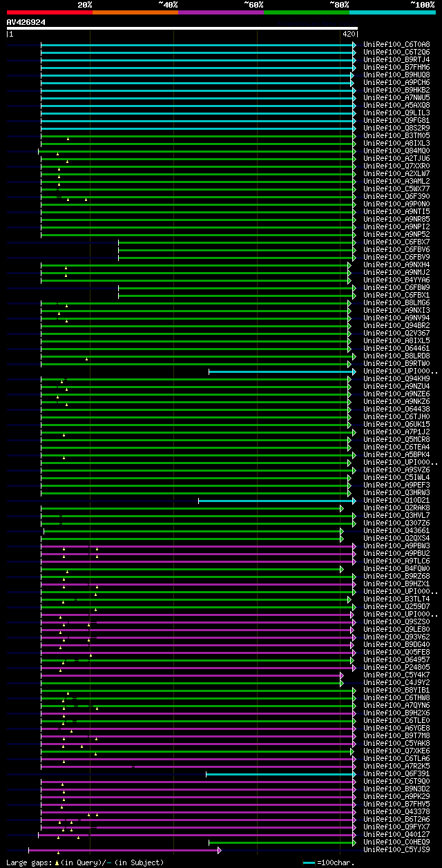This screenshot has height=868, width=442.
Task: Select the UniRef100_A9NKZ6 label
Action: [x=396, y=401]
